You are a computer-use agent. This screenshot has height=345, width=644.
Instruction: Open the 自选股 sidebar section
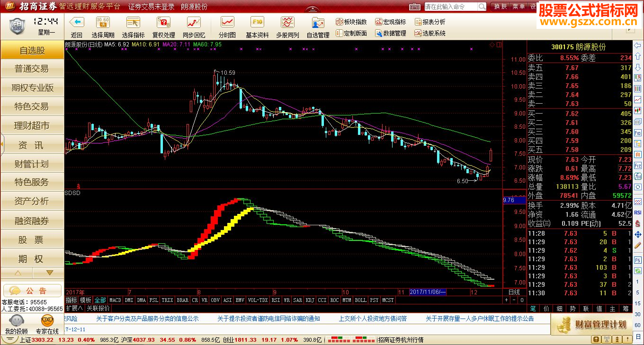[x=32, y=50]
